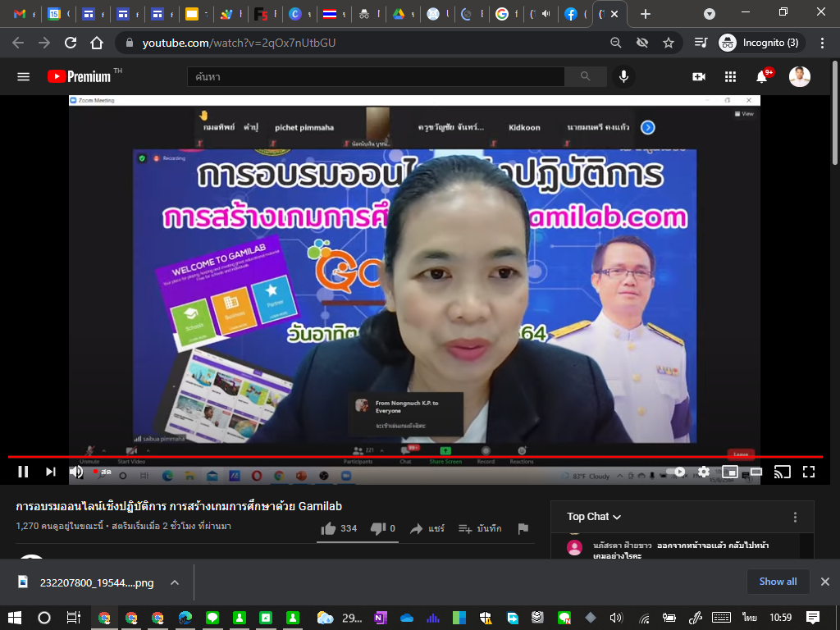
Task: Expand options for the downloaded png file
Action: [175, 583]
